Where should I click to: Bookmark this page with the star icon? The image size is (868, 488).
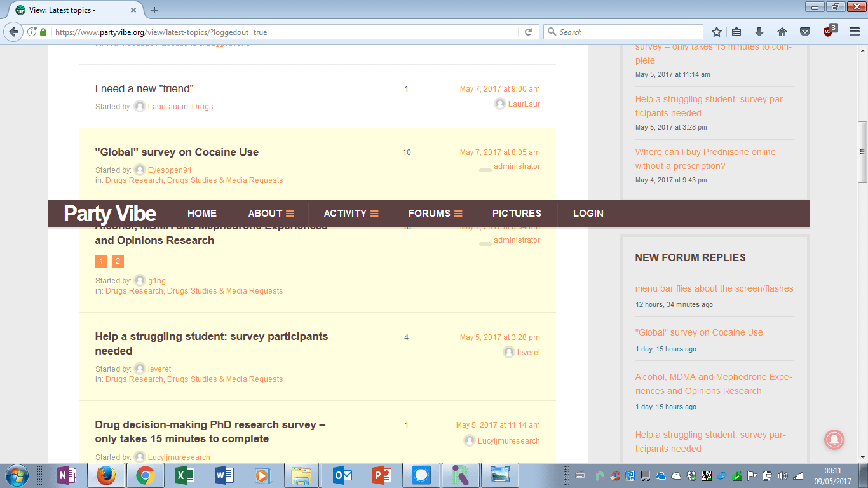(x=717, y=32)
